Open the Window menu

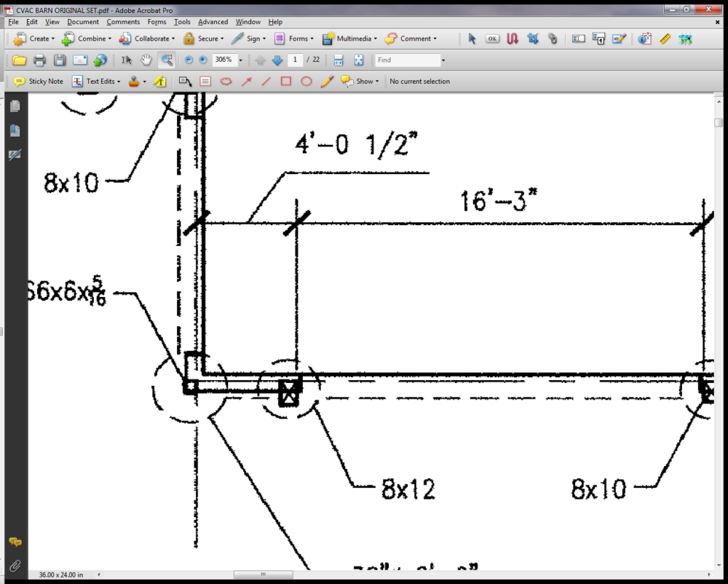248,22
